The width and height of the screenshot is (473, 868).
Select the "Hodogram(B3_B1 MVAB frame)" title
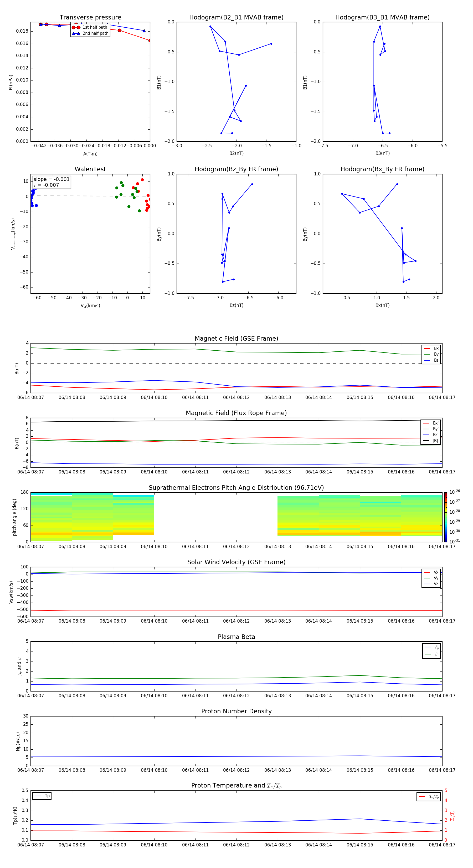[382, 18]
